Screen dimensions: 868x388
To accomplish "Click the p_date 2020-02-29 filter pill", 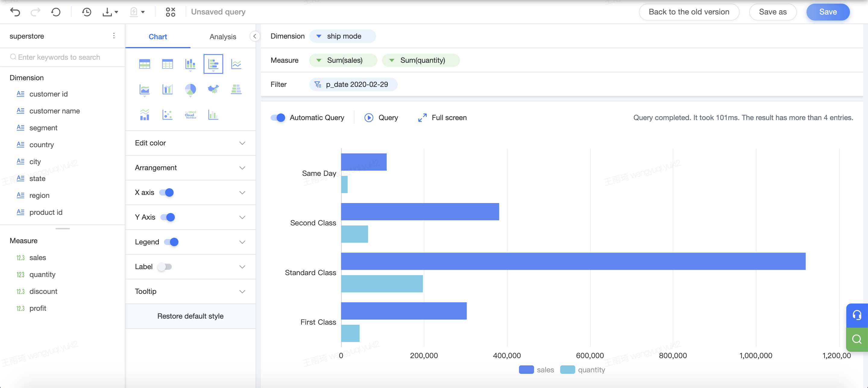I will click(353, 84).
